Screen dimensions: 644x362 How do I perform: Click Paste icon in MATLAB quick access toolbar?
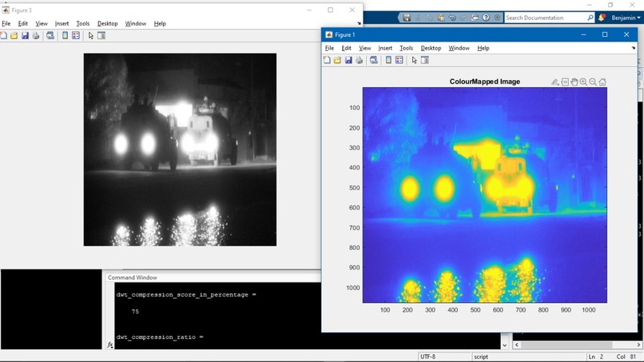tap(441, 18)
